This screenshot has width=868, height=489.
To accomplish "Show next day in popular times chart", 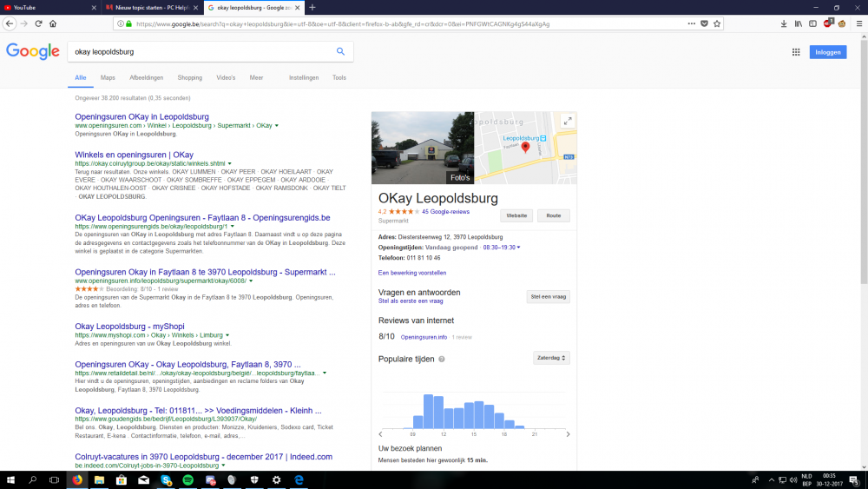I will click(x=568, y=434).
